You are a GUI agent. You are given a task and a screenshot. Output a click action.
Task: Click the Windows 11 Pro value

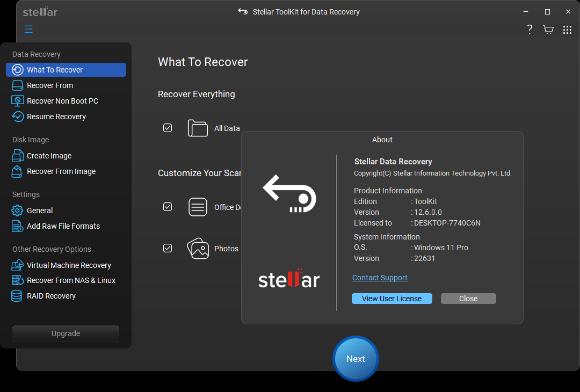[x=441, y=248]
